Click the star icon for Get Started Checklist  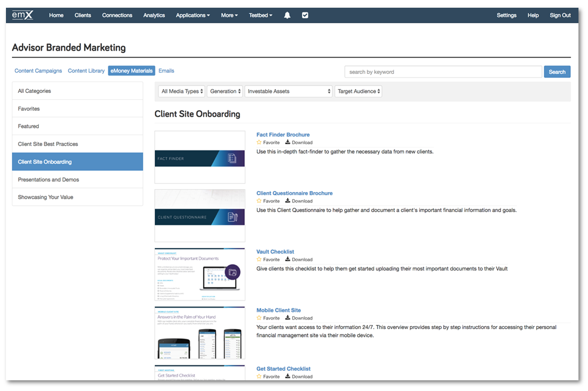pos(259,376)
